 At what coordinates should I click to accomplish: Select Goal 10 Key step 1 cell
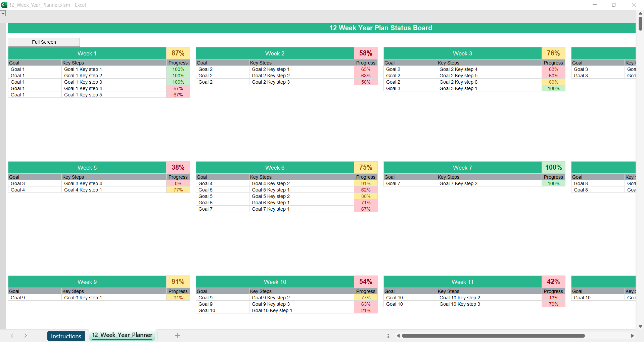click(x=272, y=310)
